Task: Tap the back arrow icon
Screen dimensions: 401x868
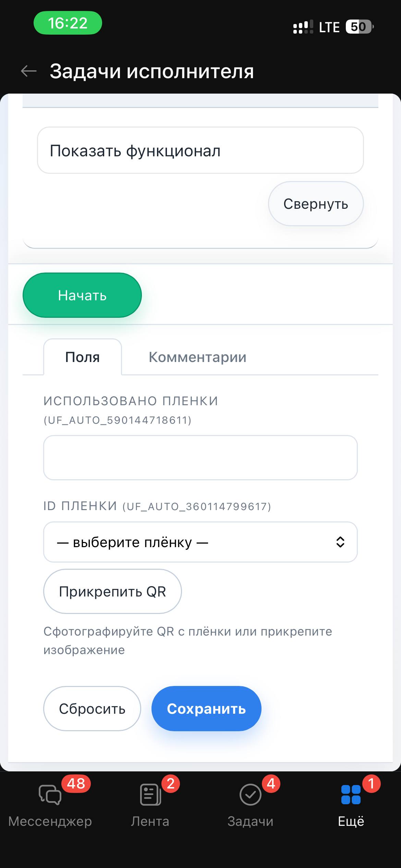Action: pos(29,71)
